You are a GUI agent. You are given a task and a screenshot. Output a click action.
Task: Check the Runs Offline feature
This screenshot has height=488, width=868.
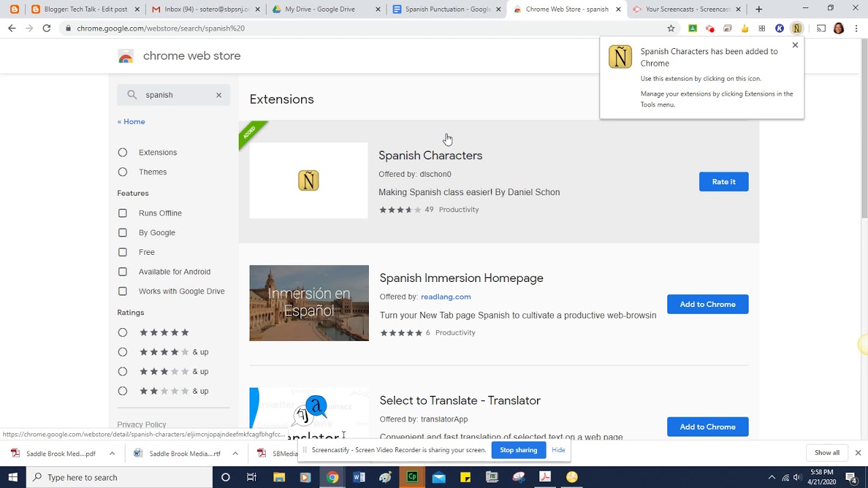click(x=123, y=213)
